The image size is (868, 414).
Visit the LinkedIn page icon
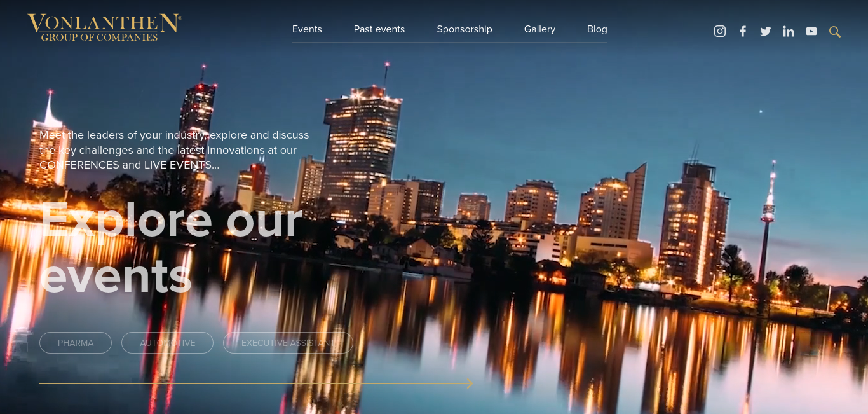tap(789, 31)
